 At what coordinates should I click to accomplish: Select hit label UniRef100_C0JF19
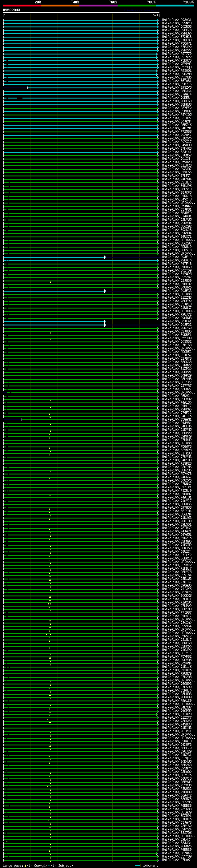coord(177,257)
